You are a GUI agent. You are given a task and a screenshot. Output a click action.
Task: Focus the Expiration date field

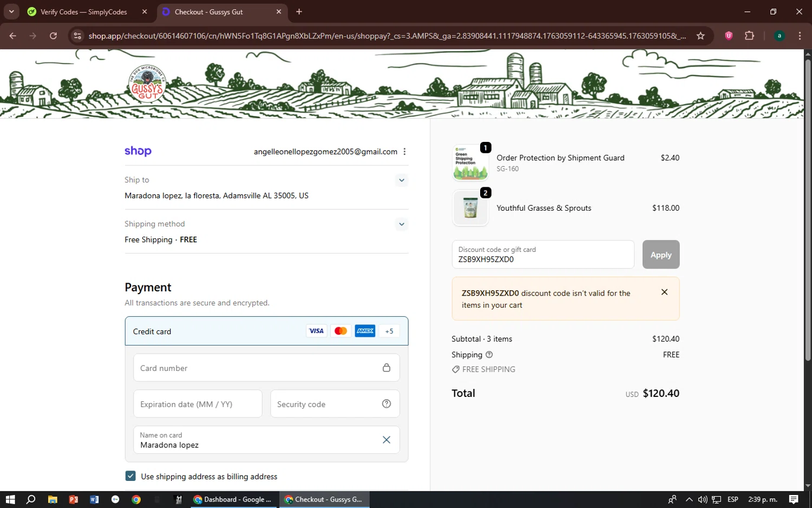click(x=198, y=404)
